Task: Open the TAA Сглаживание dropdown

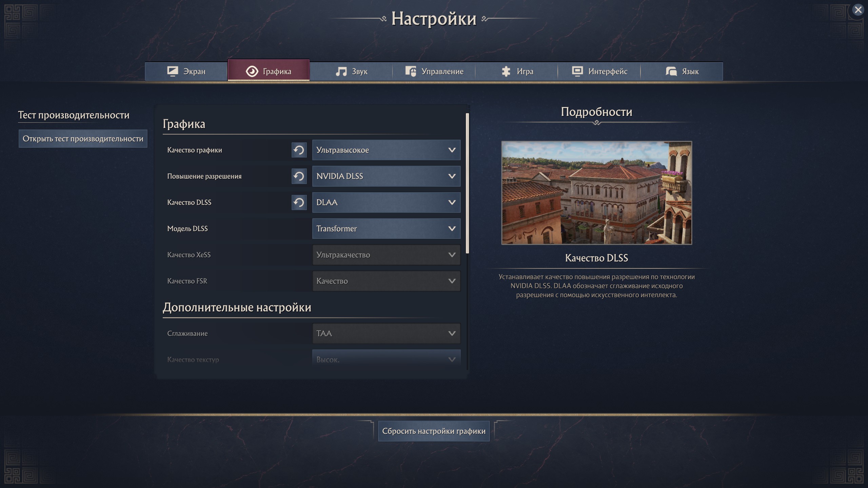Action: click(x=386, y=333)
